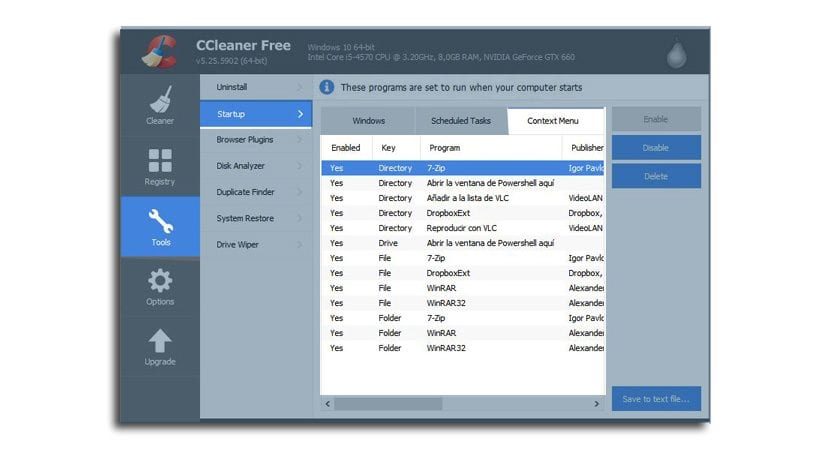Switch to the Windows tab

point(368,121)
